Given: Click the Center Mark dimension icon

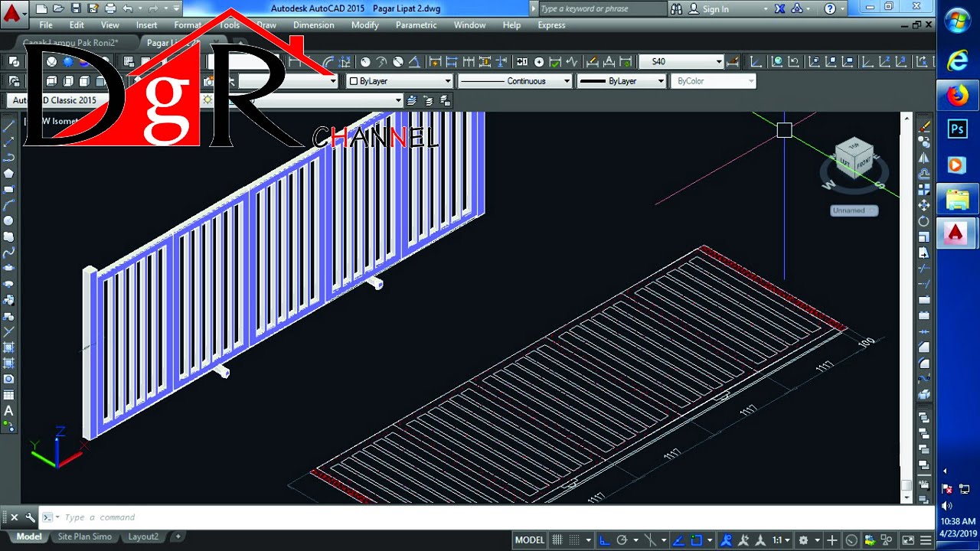Looking at the screenshot, I should coord(539,62).
